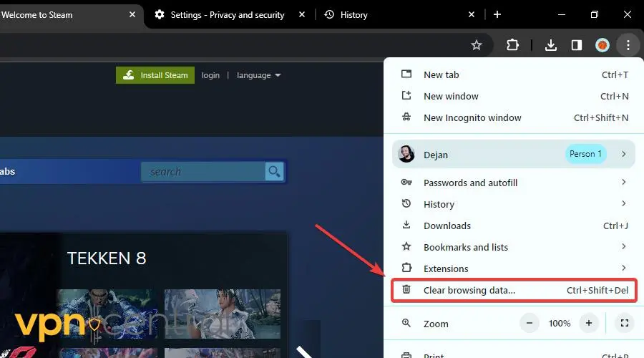This screenshot has height=358, width=644.
Task: Switch to the History tab
Action: coord(399,15)
